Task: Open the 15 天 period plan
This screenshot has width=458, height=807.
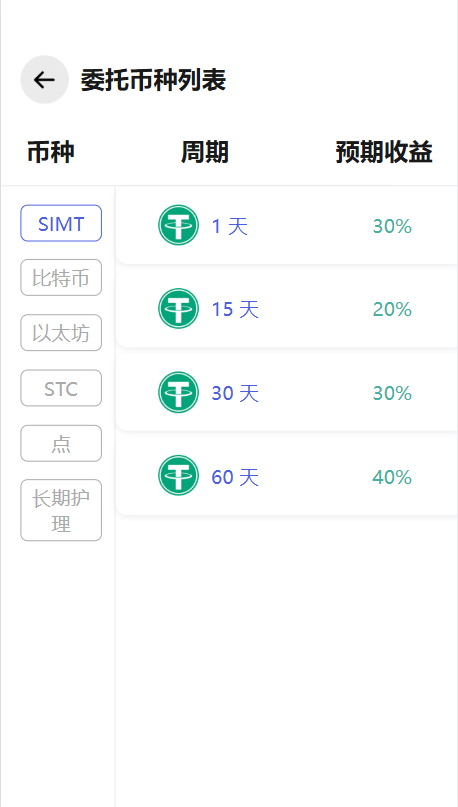Action: (287, 309)
